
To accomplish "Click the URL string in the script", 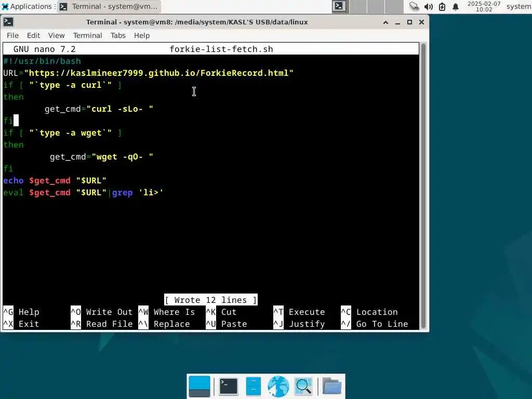I will [x=158, y=73].
